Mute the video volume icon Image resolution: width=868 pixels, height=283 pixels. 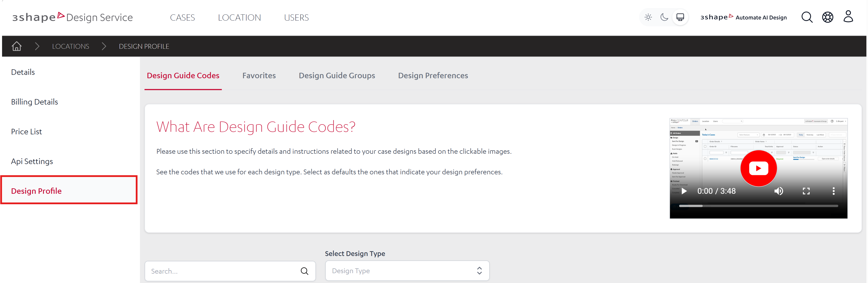pyautogui.click(x=778, y=191)
